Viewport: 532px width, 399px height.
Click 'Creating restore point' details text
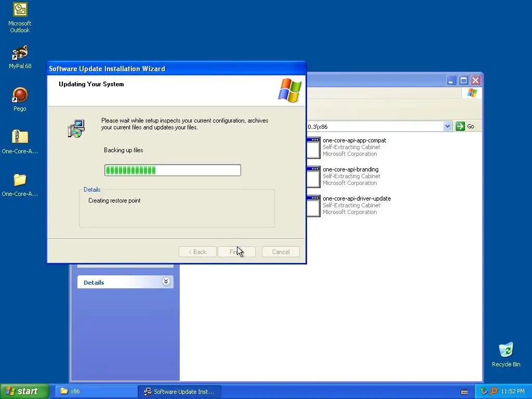click(x=114, y=201)
